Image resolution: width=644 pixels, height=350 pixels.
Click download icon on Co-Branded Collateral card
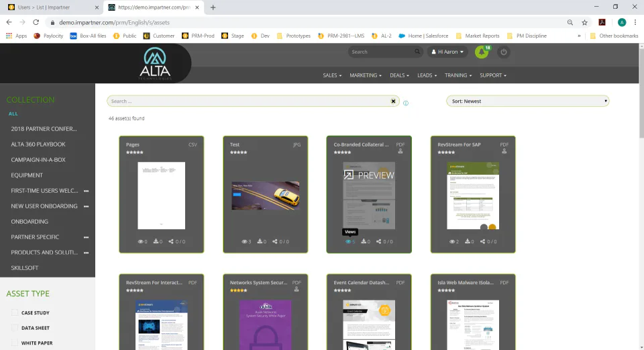[364, 241]
